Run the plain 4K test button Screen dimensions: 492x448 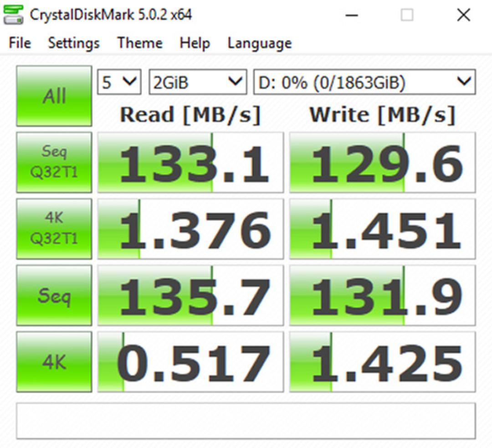54,362
